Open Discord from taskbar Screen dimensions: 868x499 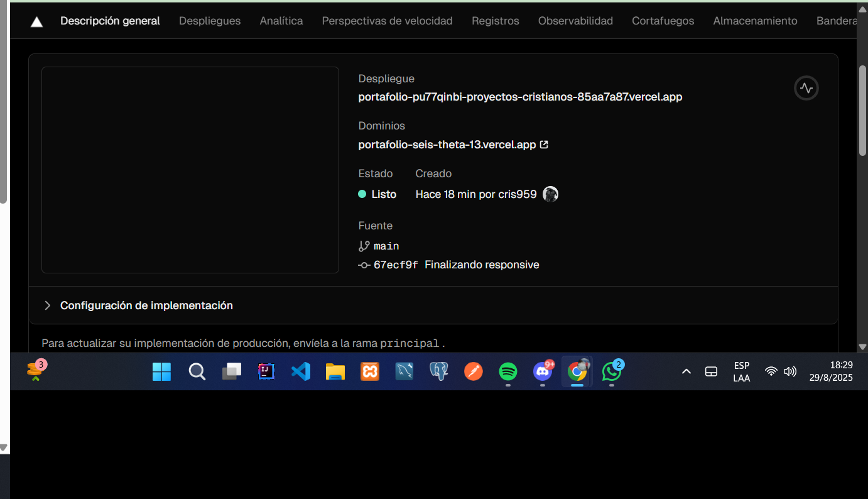tap(543, 371)
